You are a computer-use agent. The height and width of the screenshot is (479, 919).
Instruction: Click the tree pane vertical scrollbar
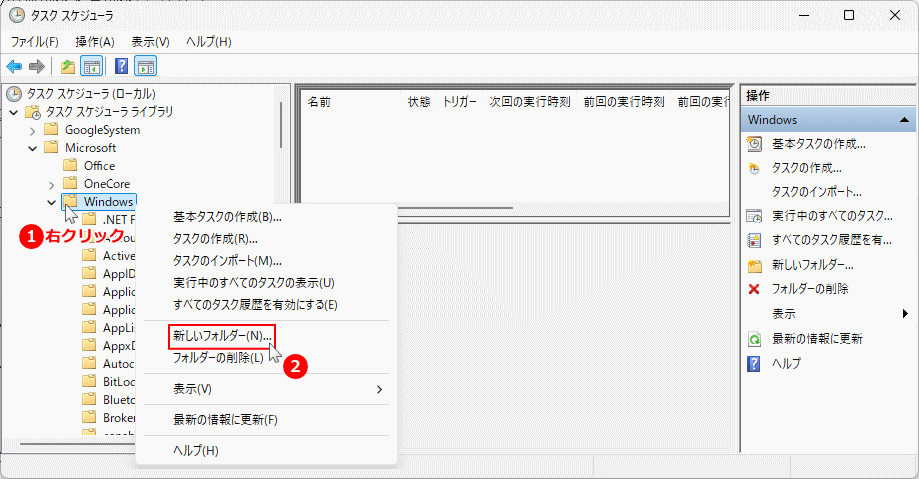(x=281, y=124)
